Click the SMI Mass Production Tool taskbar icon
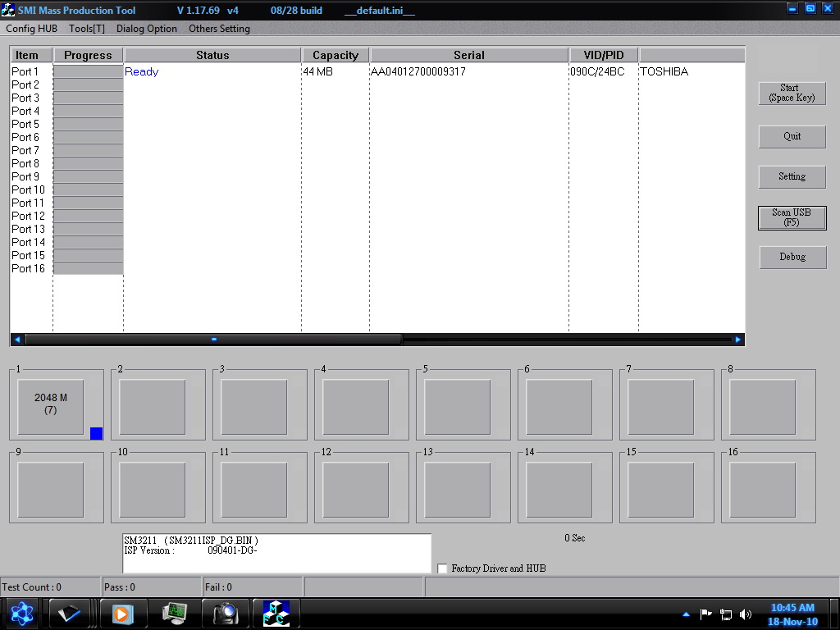The width and height of the screenshot is (840, 630). click(x=276, y=614)
